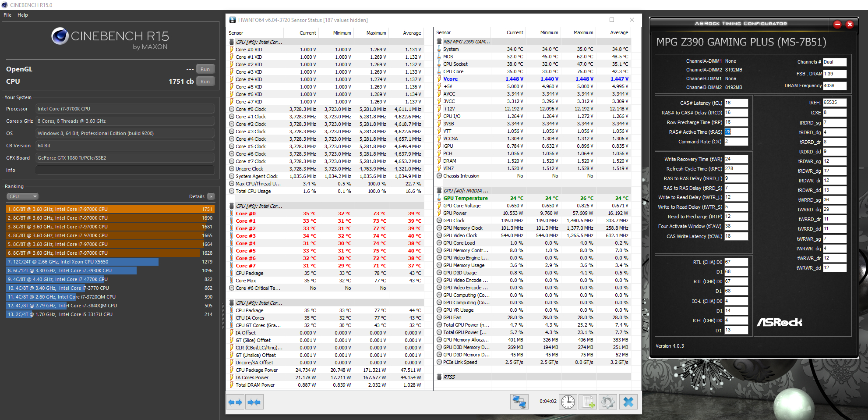Expand HWiNFO sensor columns with double-arrow button
868x420 pixels.
(x=236, y=402)
